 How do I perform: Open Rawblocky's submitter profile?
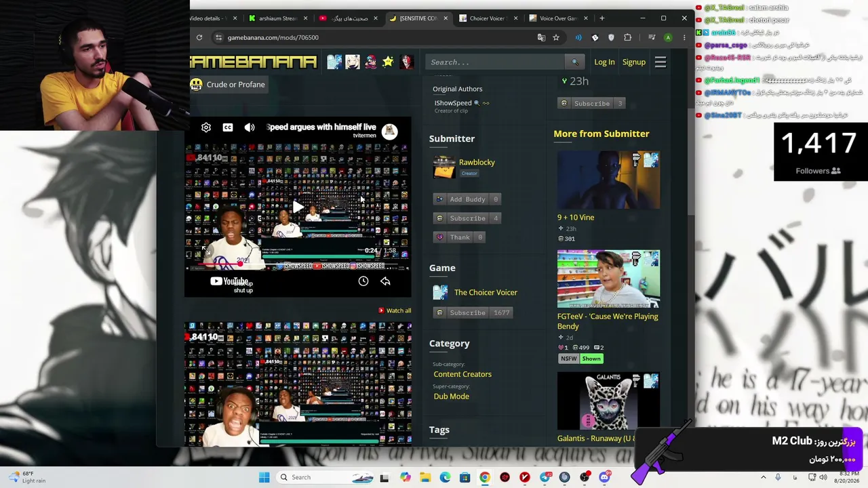coord(477,162)
